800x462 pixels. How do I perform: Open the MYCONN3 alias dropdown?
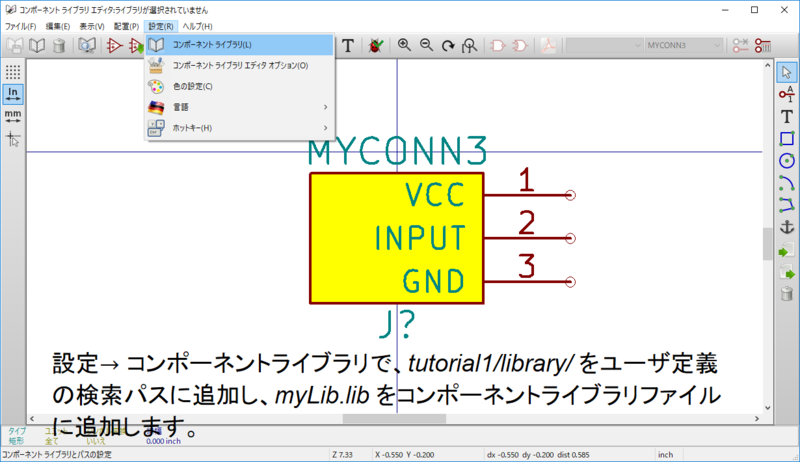click(x=684, y=45)
